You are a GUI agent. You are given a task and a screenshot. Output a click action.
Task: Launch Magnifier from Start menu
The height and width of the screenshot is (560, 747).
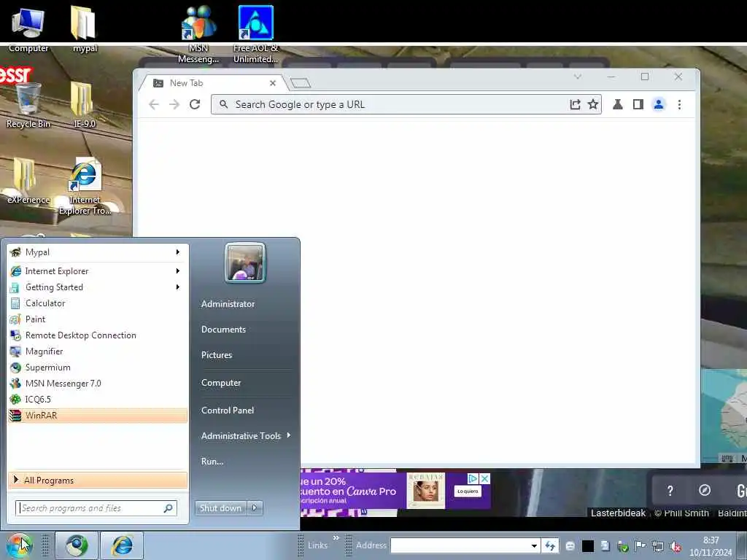tap(98, 351)
